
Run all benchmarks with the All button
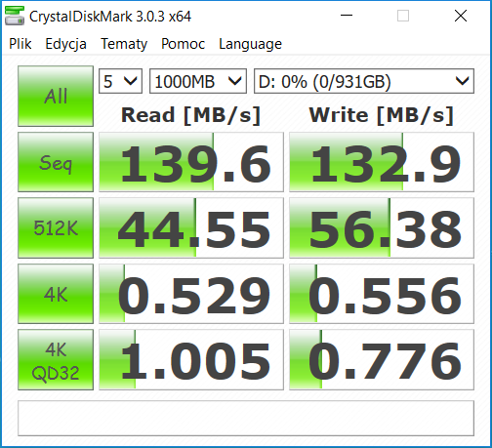coord(56,96)
